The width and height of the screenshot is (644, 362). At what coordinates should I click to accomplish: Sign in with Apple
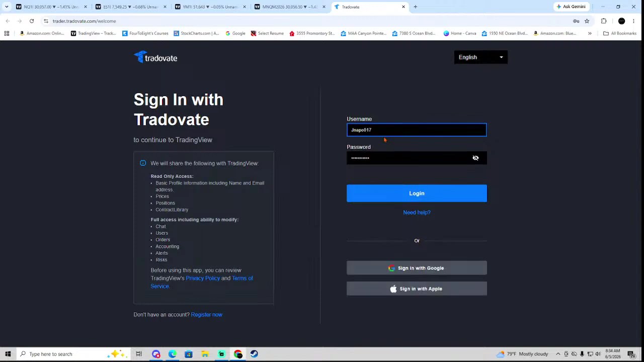pyautogui.click(x=417, y=289)
